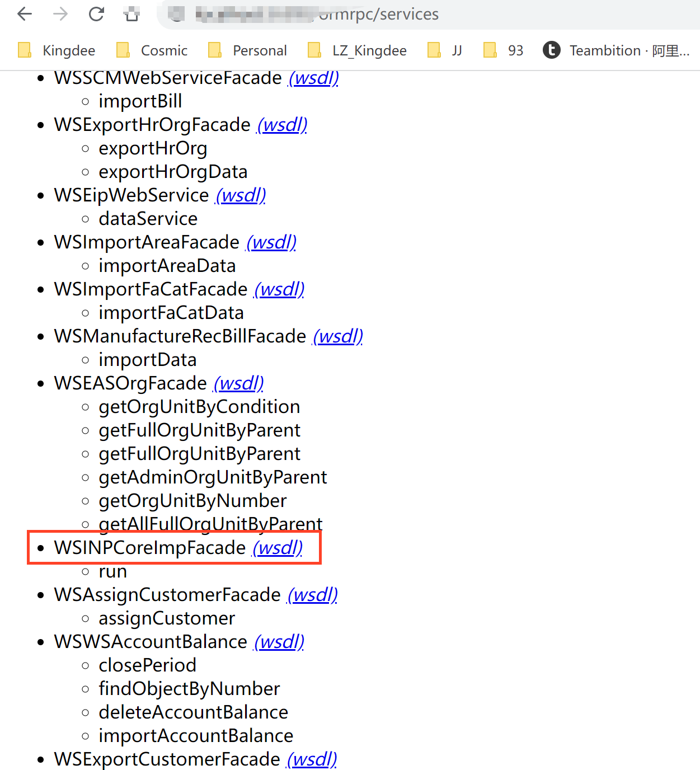Open wsdl link for WSImportFaCatFacade
The image size is (700, 770).
click(280, 289)
